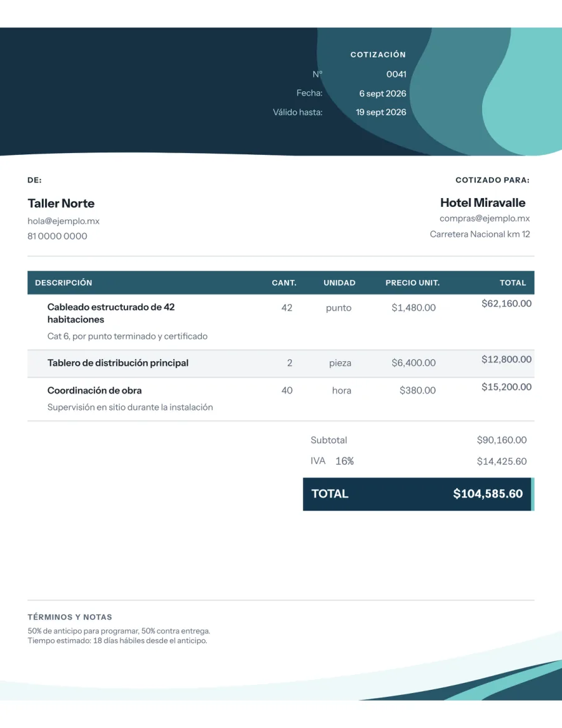Click the "COTIZACIÓN" heading in the banner
The width and height of the screenshot is (562, 728).
coord(378,55)
